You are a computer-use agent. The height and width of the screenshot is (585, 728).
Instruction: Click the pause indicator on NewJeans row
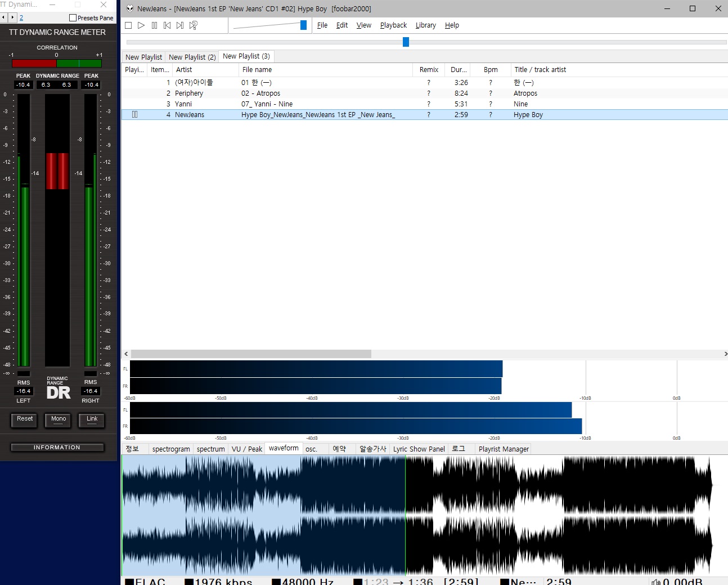[x=134, y=114]
